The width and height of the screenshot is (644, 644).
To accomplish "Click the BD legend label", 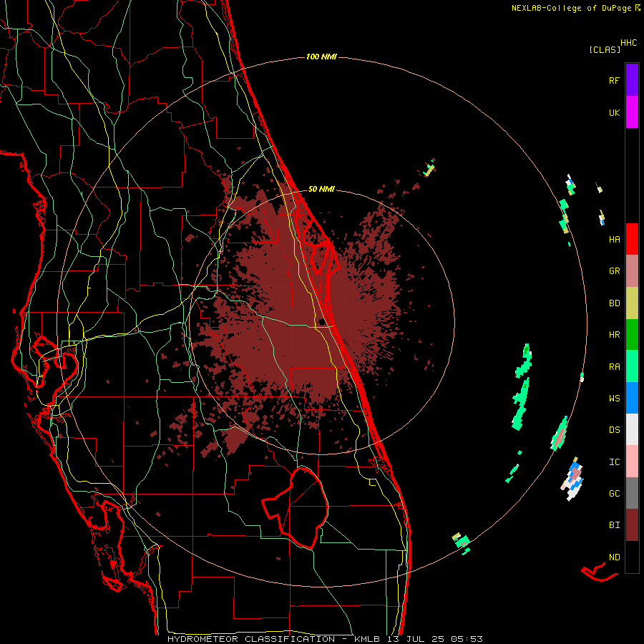I will pos(614,303).
